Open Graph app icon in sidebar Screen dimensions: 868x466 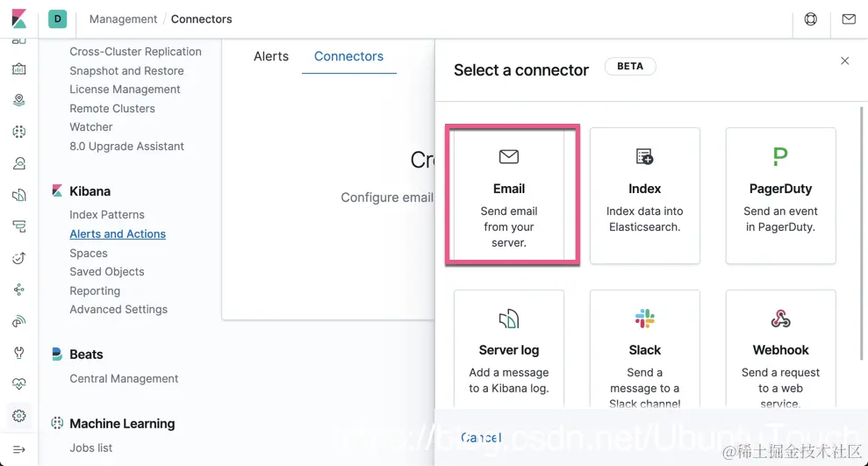tap(18, 290)
